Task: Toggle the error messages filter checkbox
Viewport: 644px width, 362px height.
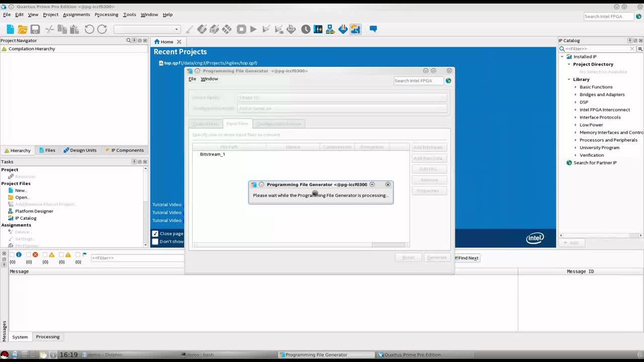Action: point(29,255)
